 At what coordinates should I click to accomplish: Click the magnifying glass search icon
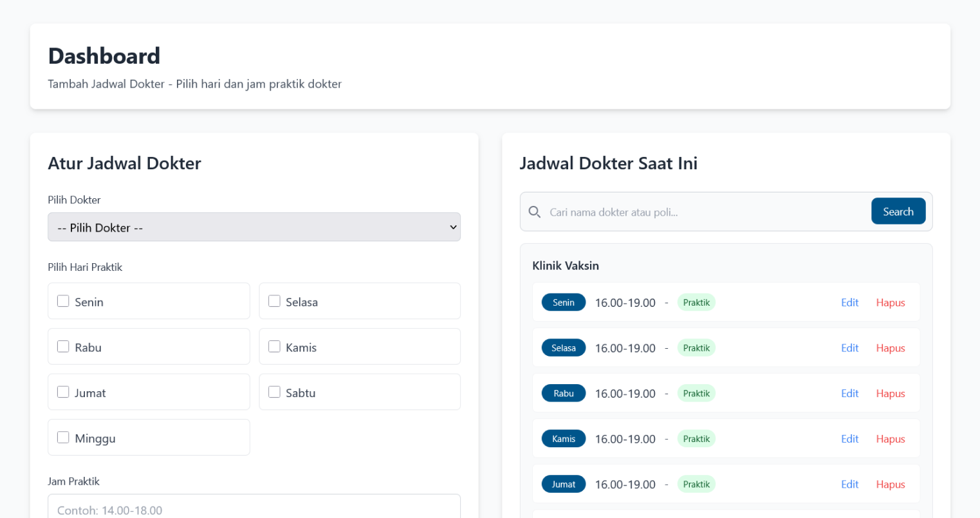pyautogui.click(x=534, y=212)
